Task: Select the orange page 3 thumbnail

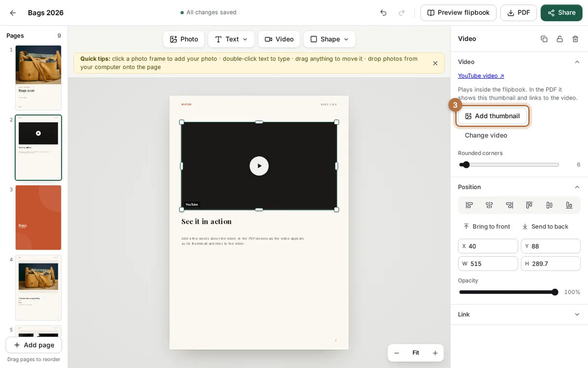Action: tap(38, 218)
